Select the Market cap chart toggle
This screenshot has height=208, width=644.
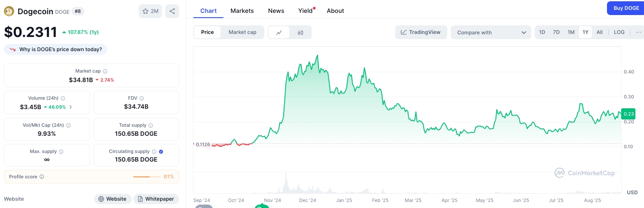(242, 32)
